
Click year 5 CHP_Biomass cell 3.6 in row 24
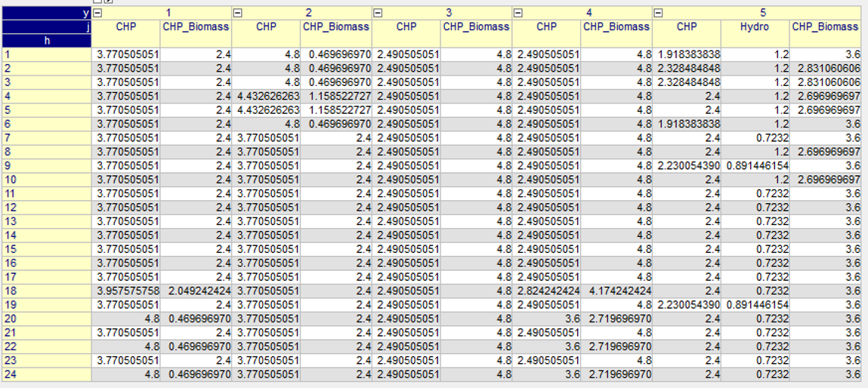pos(826,374)
